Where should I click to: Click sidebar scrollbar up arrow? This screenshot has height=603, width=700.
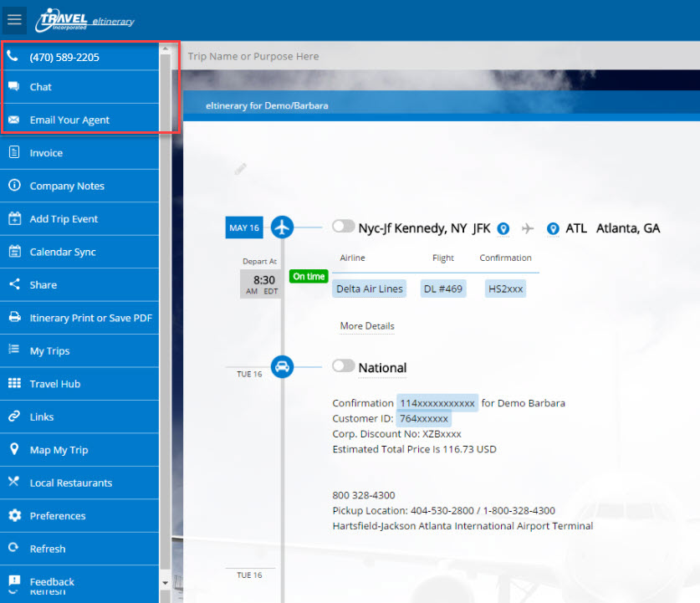[x=166, y=49]
